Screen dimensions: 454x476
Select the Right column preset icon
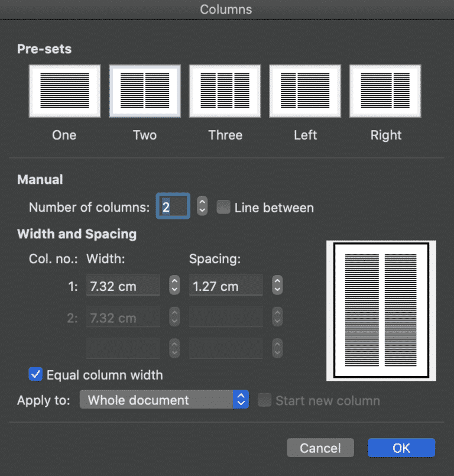[385, 91]
